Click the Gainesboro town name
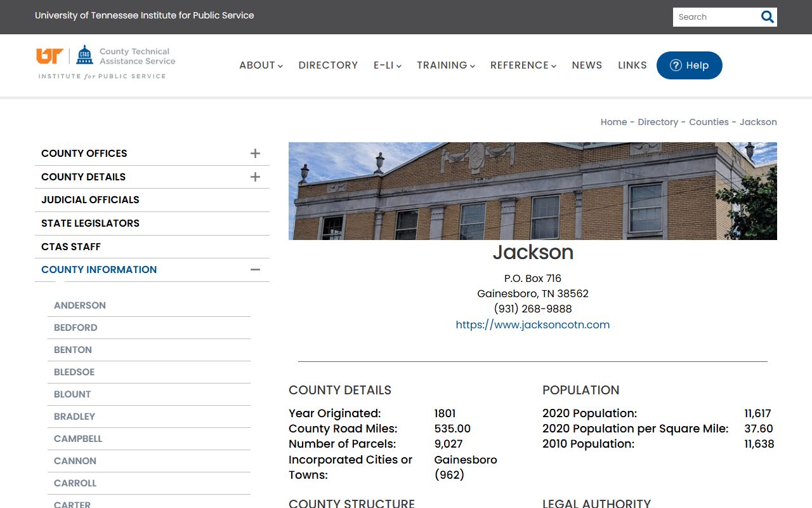812x508 pixels. coord(466,460)
